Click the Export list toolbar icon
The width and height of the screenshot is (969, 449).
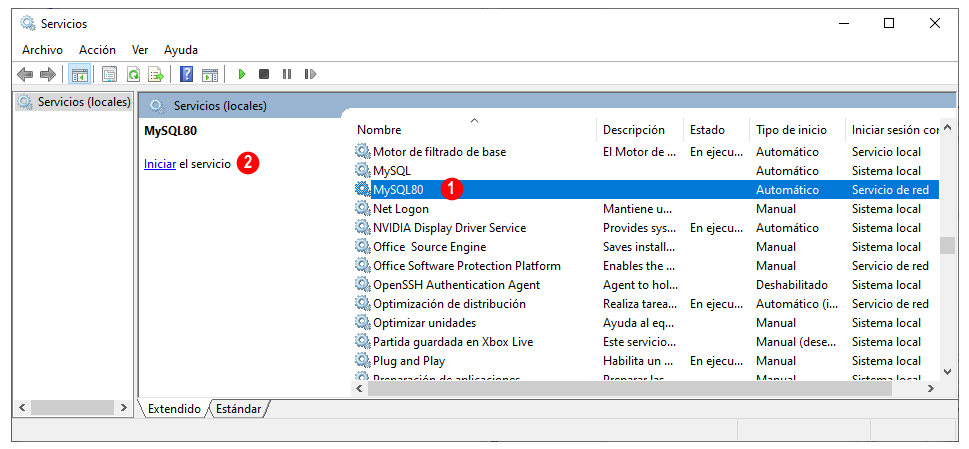click(156, 75)
